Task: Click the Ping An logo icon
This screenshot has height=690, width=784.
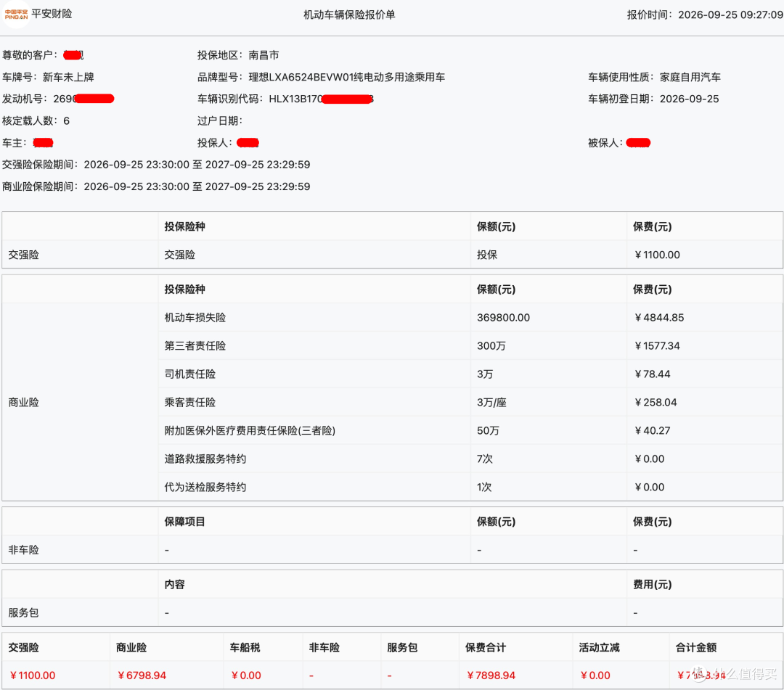Action: pos(16,14)
